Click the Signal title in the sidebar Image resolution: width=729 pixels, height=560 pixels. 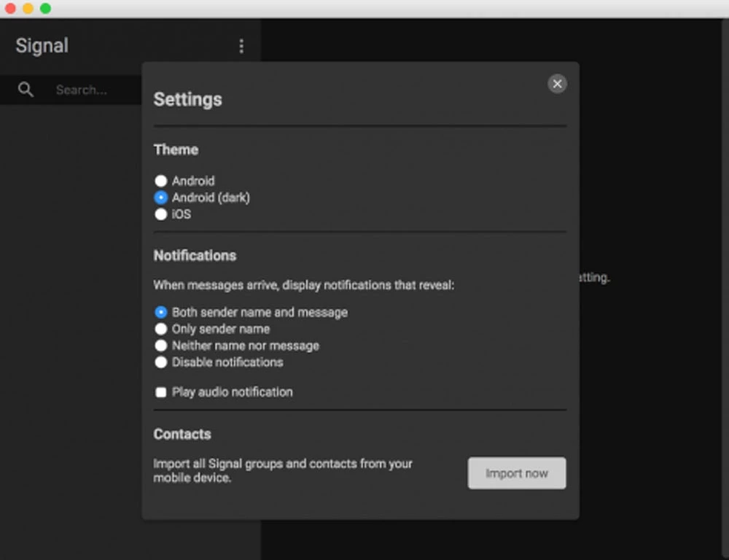point(42,45)
